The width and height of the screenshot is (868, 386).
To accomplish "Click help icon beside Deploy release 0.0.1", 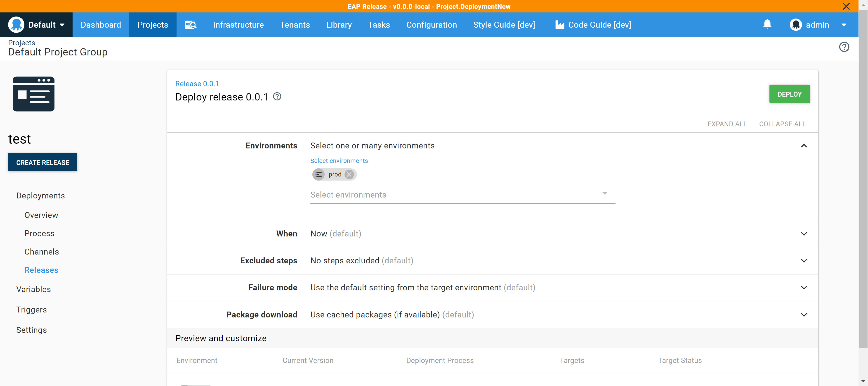I will coord(277,96).
